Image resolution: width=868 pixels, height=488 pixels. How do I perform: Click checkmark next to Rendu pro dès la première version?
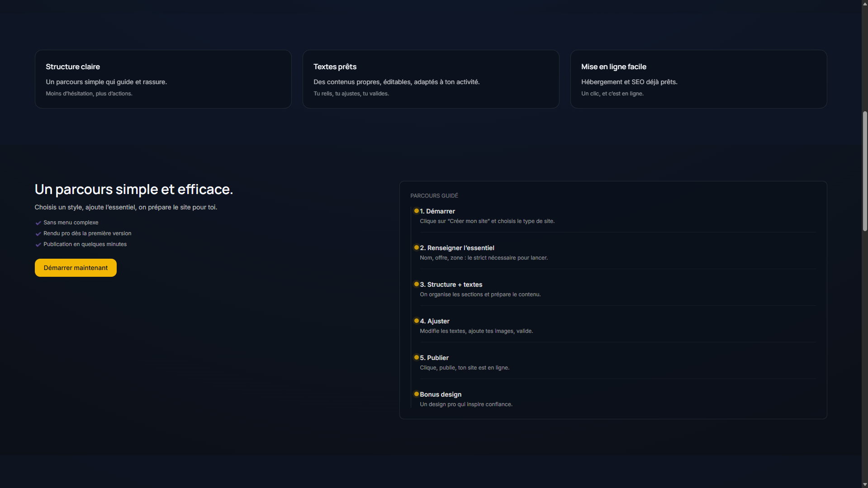click(x=38, y=234)
